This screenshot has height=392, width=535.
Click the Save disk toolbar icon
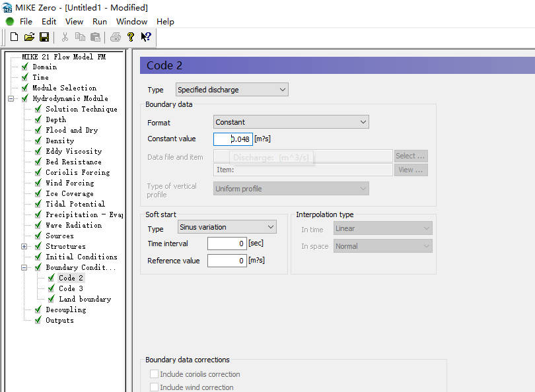(44, 37)
